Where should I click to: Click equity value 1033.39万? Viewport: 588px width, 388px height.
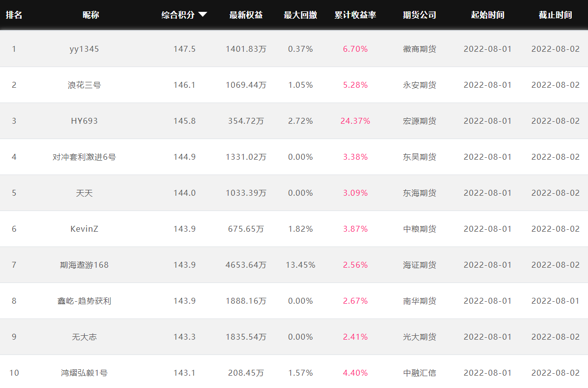(x=246, y=193)
